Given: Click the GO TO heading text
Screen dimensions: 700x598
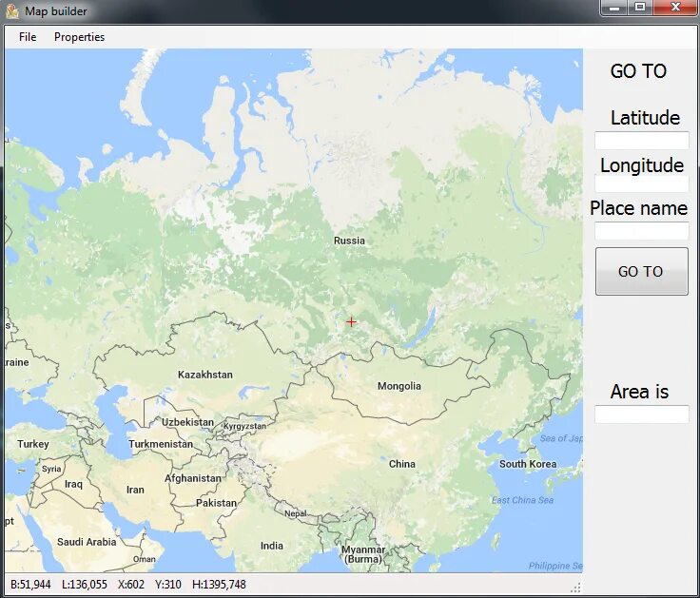Looking at the screenshot, I should pyautogui.click(x=638, y=71).
